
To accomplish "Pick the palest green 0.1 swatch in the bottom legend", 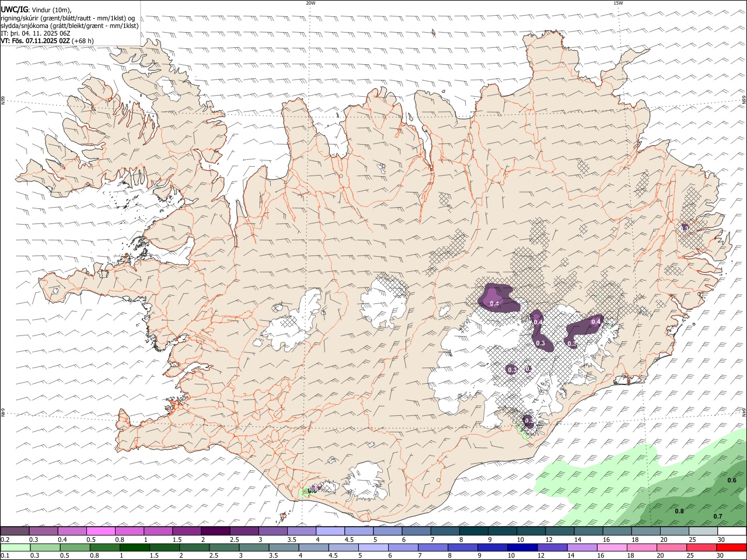I will point(15,547).
